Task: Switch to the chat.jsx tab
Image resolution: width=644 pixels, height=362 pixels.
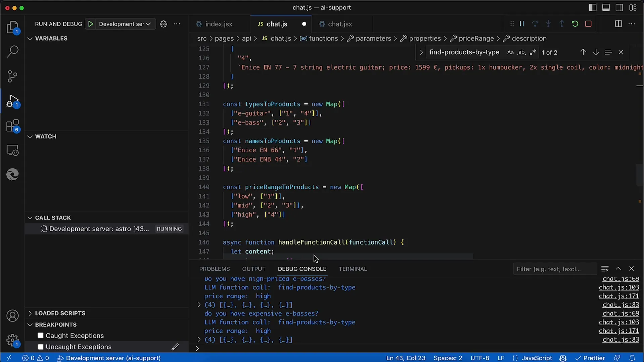Action: click(340, 24)
